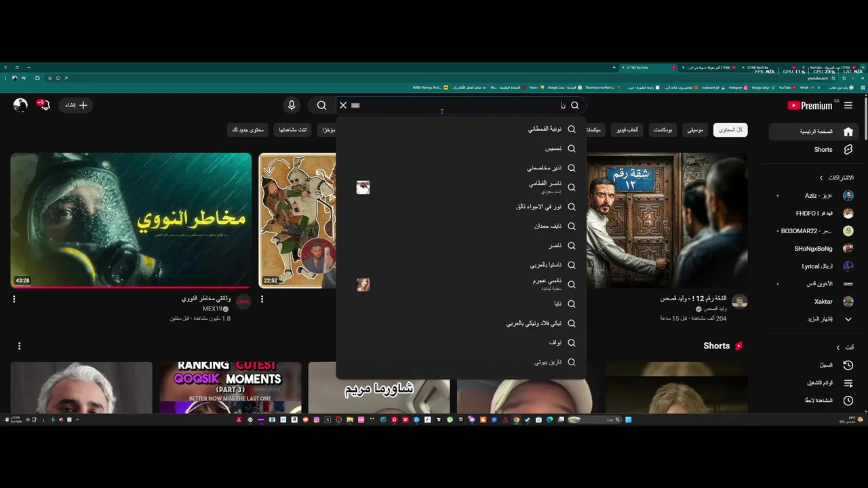Screen dimensions: 868x488
Task: Select suggestion نمسيس
Action: [461, 148]
